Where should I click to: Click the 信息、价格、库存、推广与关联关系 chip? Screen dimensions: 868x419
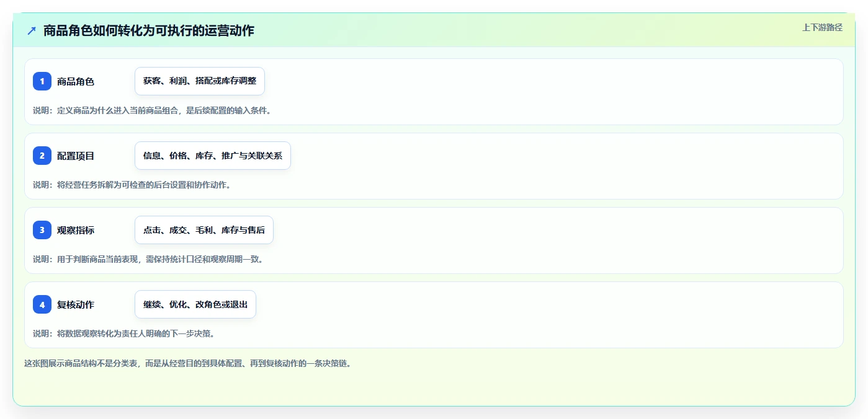point(213,156)
